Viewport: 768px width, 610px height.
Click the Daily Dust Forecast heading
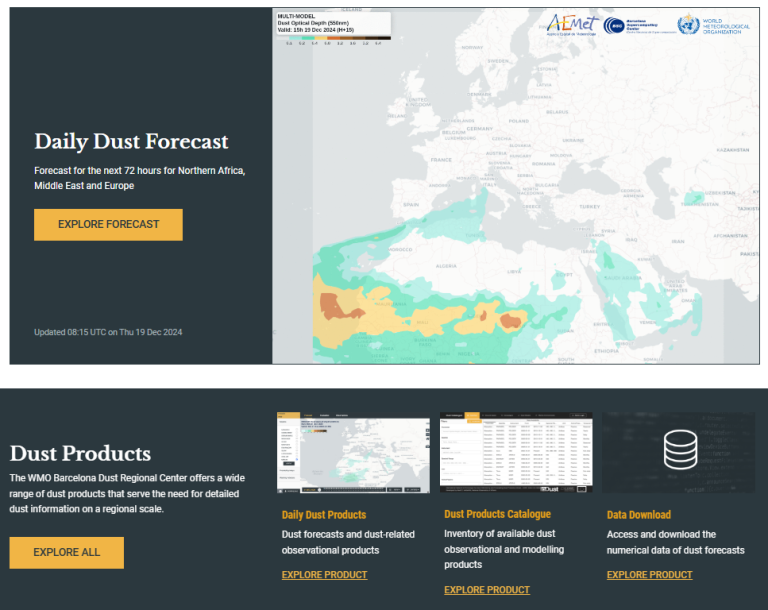point(131,142)
